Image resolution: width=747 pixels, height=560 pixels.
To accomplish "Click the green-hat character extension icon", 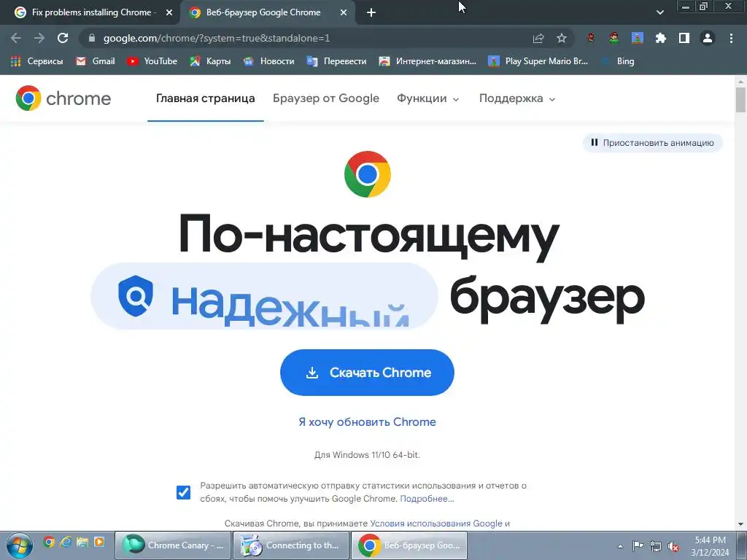I will pyautogui.click(x=614, y=38).
